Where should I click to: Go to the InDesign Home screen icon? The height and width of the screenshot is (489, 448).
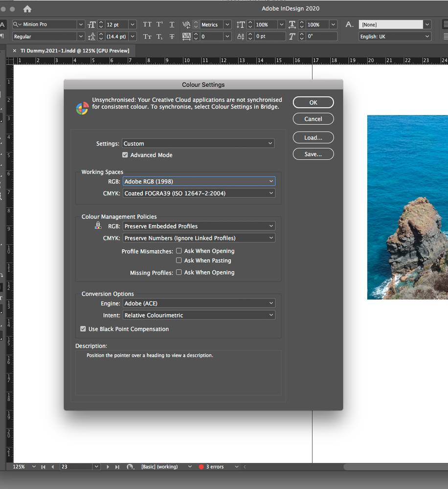click(27, 9)
